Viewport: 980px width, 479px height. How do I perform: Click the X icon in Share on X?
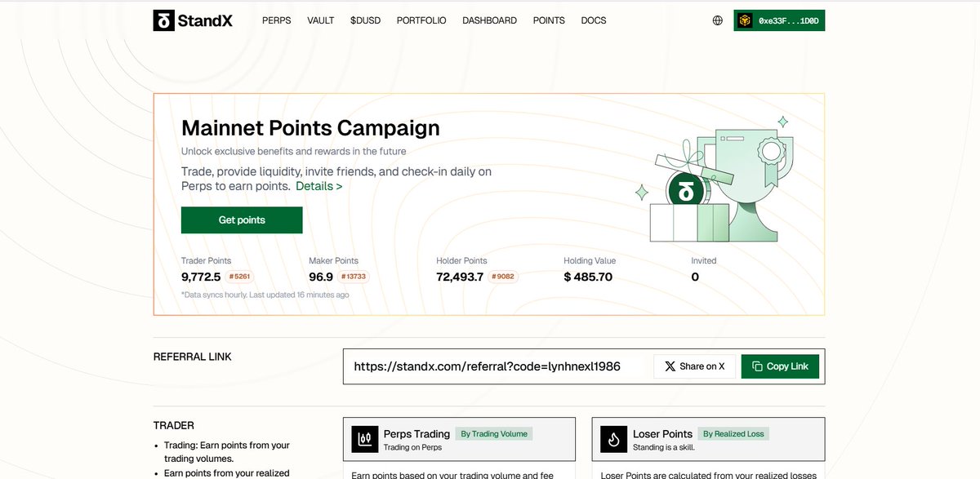click(x=671, y=366)
